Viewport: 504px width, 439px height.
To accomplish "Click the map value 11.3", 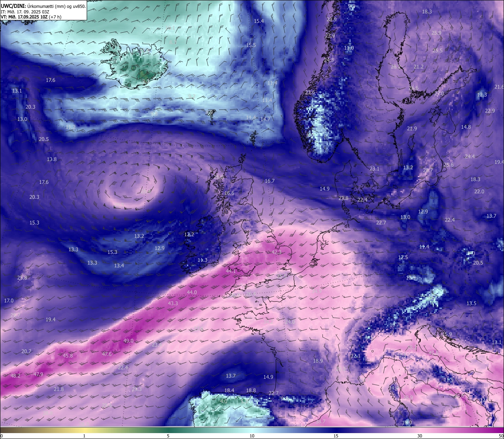I will pyautogui.click(x=202, y=260).
